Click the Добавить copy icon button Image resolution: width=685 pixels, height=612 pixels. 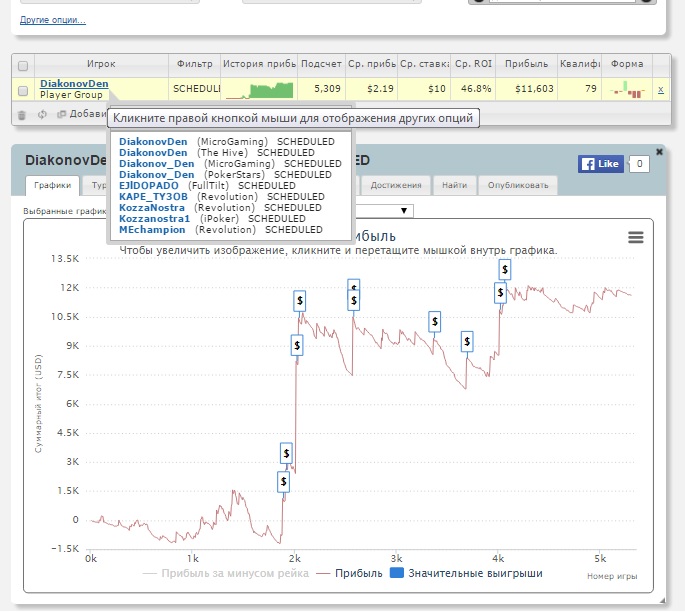tap(61, 114)
